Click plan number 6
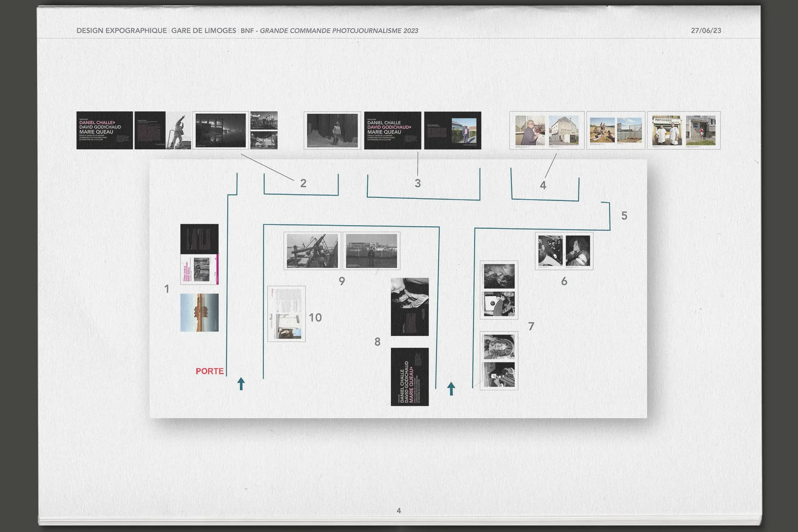The width and height of the screenshot is (798, 532). [564, 282]
